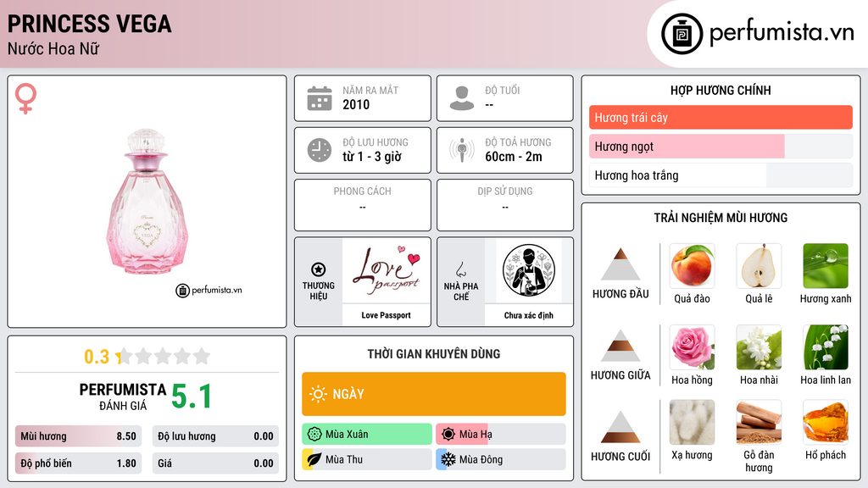Select the Ngày recommended time bar
This screenshot has height=488, width=868.
[433, 394]
